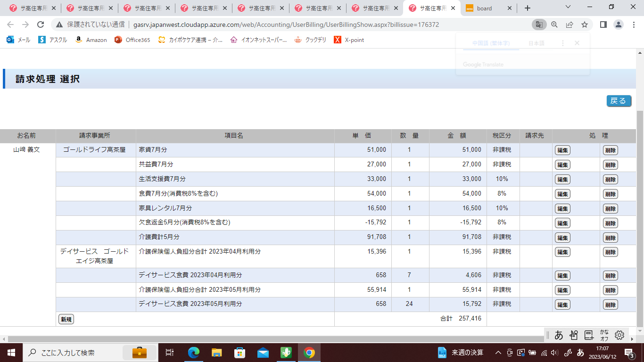
Task: Select the 日本語 tab in translate popup
Action: 536,43
